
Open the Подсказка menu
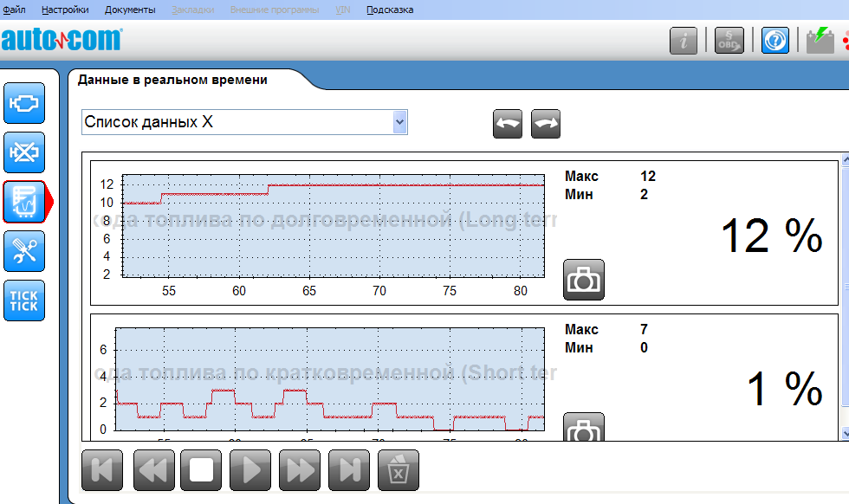(390, 10)
